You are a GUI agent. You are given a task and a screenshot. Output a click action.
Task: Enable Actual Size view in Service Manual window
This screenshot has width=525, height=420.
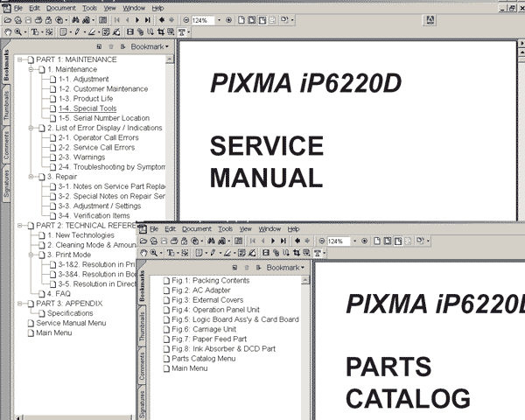pos(241,20)
